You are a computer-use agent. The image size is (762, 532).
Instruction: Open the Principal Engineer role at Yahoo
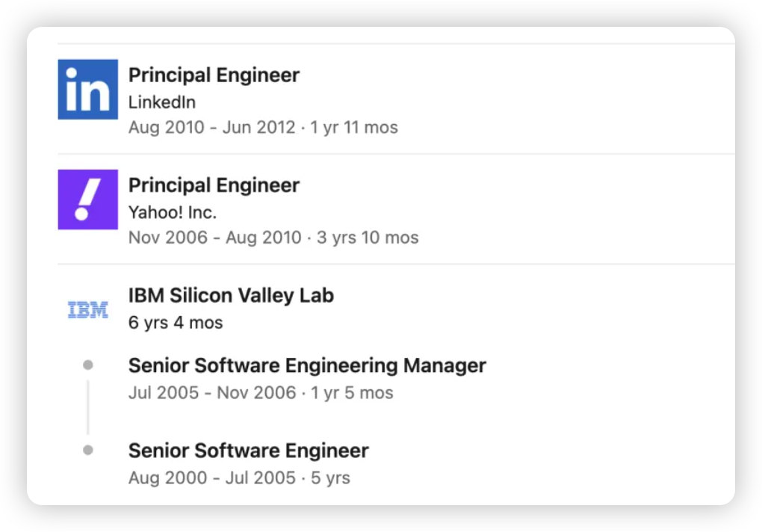click(214, 185)
